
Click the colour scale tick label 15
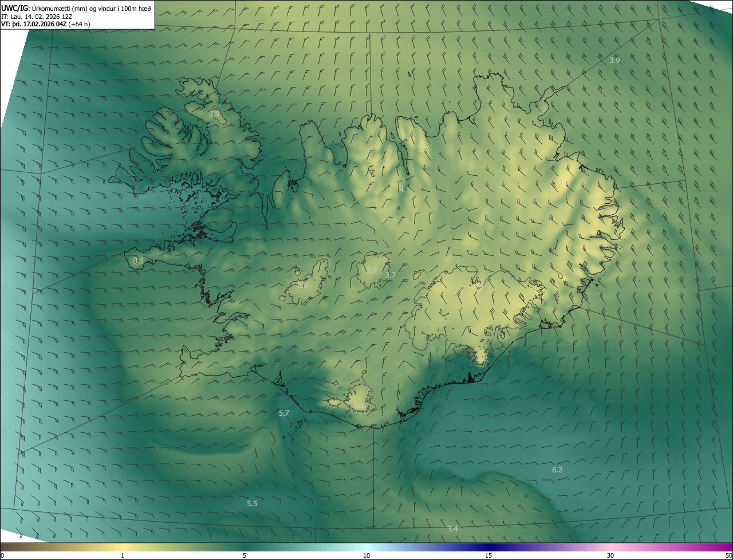pos(488,555)
